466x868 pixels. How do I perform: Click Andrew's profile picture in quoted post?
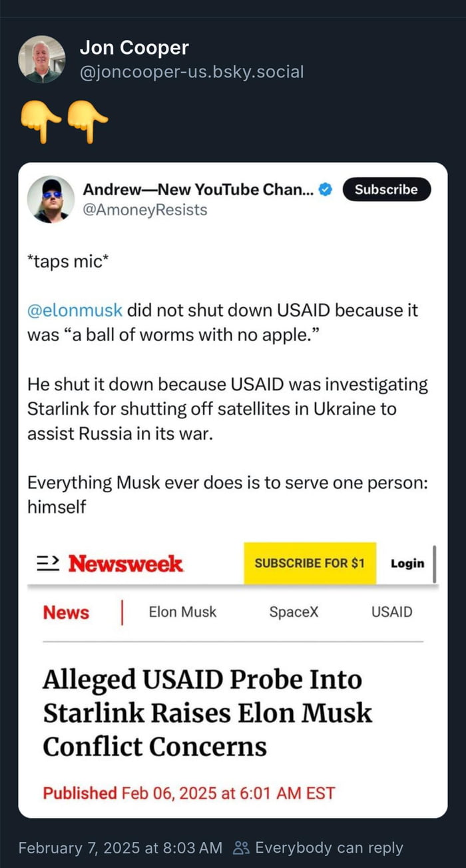51,199
